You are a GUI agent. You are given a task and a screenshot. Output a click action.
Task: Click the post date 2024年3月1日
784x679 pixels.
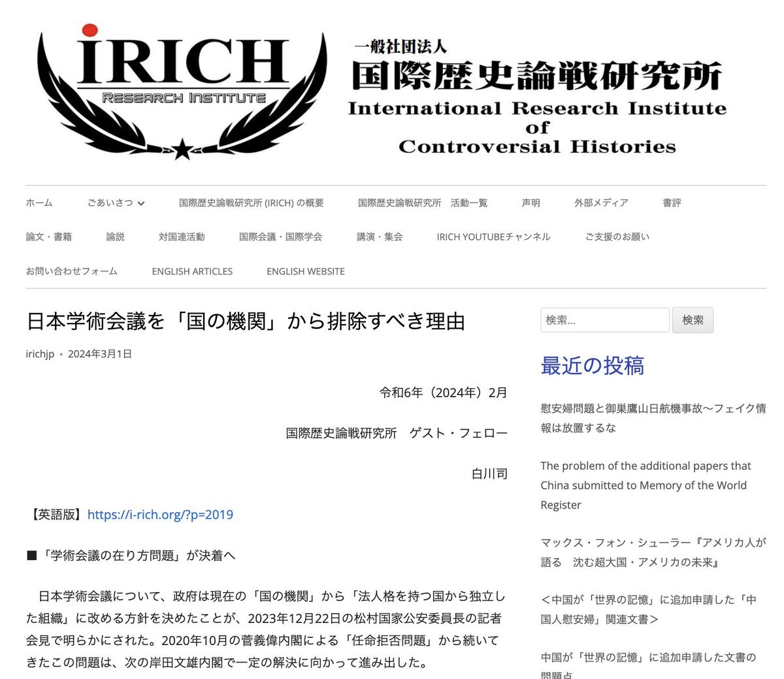pos(100,354)
